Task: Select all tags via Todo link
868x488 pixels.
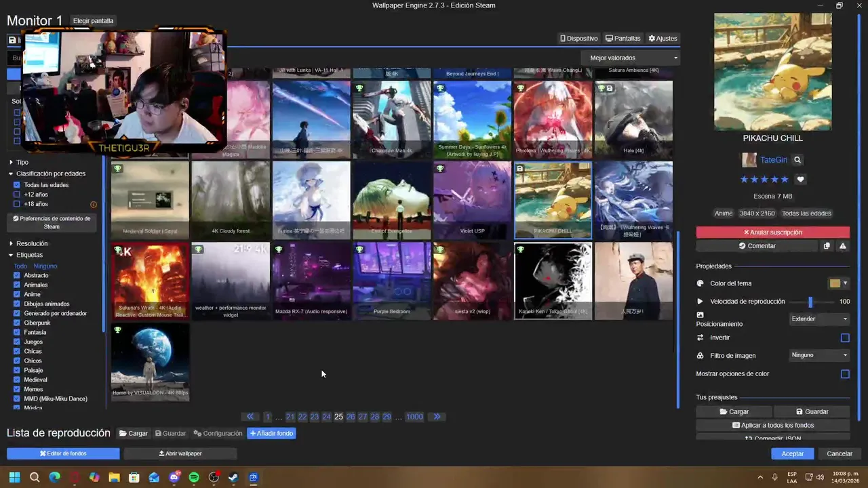Action: 20,266
